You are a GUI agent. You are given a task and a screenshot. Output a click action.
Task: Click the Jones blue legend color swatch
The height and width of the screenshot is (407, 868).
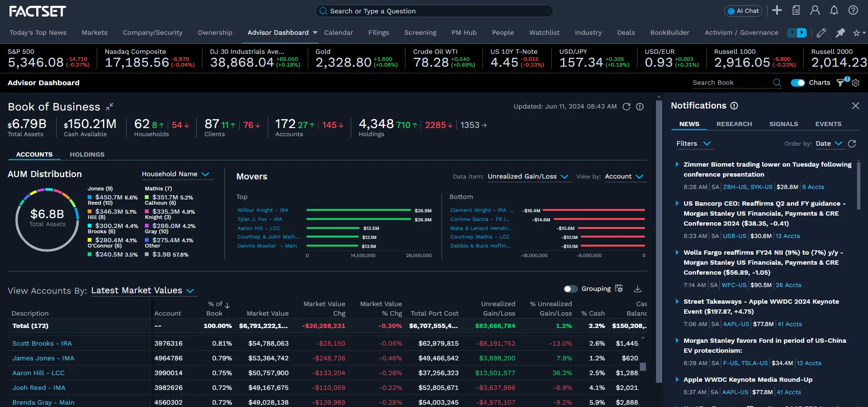(x=90, y=197)
